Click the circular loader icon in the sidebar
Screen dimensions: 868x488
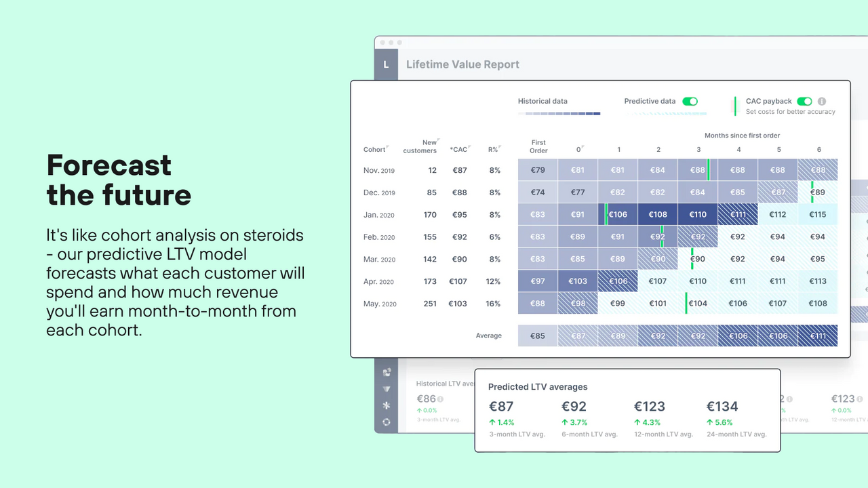coord(386,422)
